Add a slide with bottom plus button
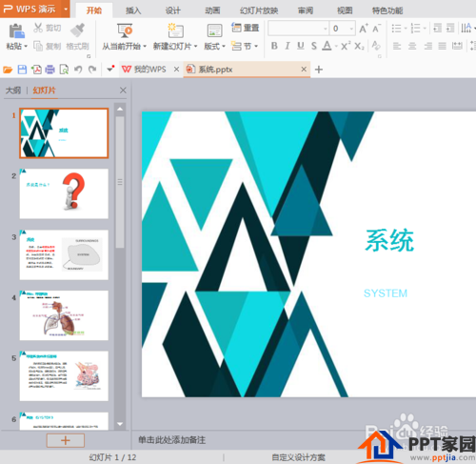The image size is (476, 464). point(66,440)
